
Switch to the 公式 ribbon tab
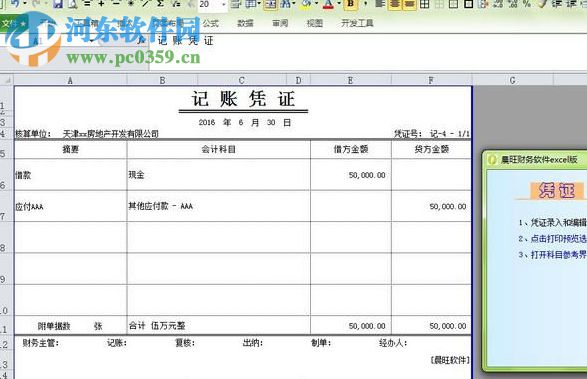pyautogui.click(x=210, y=23)
